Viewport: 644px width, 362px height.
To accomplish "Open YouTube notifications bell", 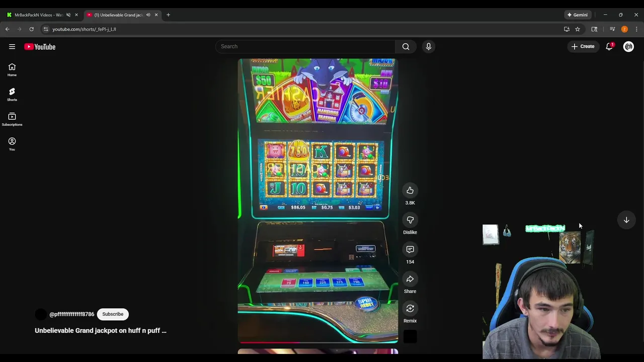I will 609,46.
